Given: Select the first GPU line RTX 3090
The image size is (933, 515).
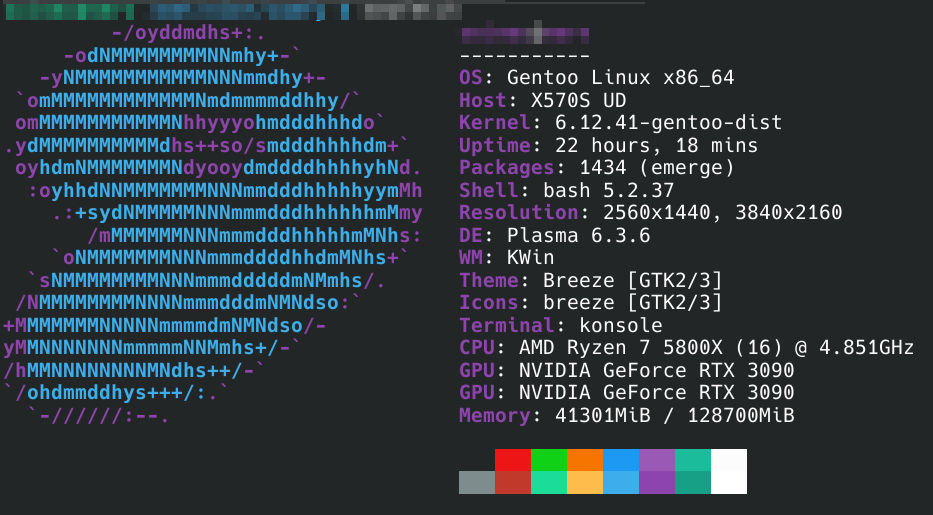Looking at the screenshot, I should click(627, 370).
